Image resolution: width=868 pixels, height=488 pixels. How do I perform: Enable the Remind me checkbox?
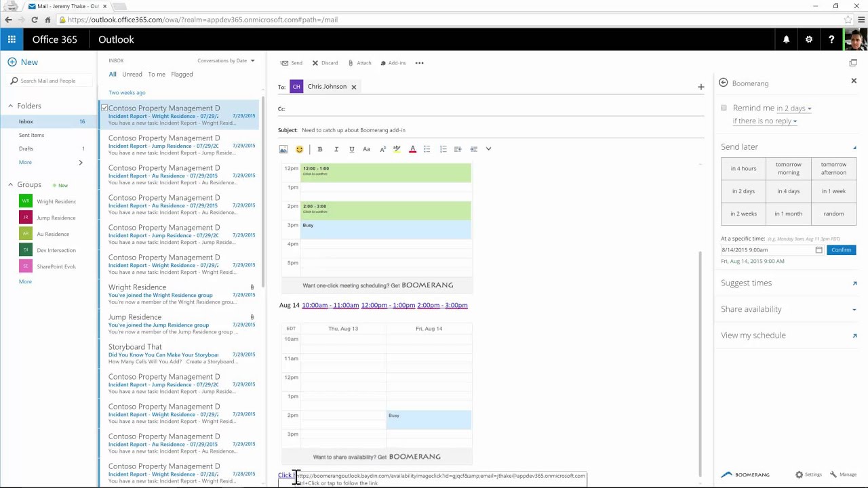[724, 108]
